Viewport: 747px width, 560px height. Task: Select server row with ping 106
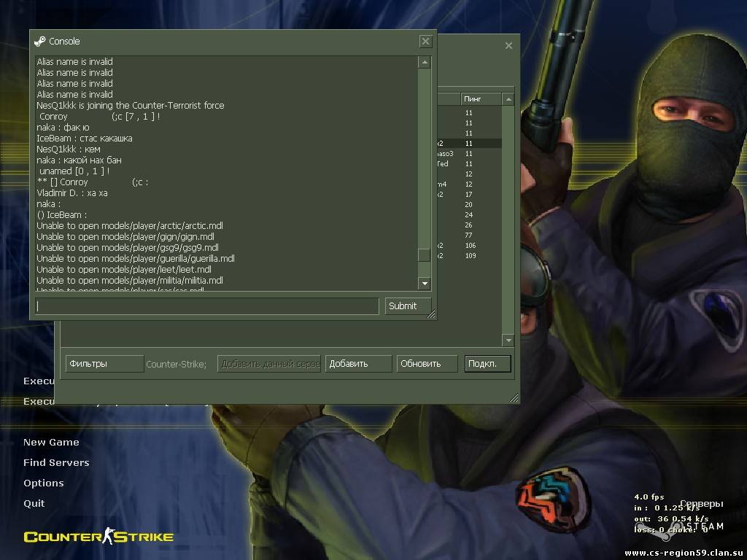tap(469, 246)
